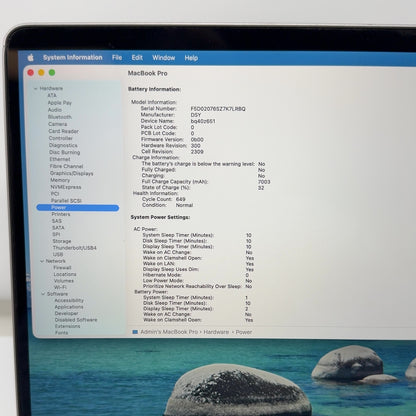Select Fibre Channel in the sidebar
Screen dimensions: 416x416
click(x=66, y=166)
